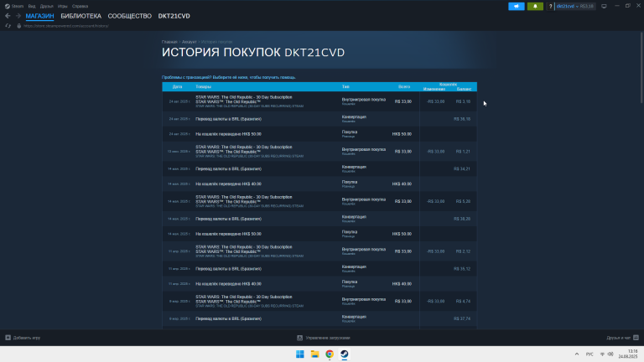
Task: Open Друзья и чат label
Action: tap(619, 338)
